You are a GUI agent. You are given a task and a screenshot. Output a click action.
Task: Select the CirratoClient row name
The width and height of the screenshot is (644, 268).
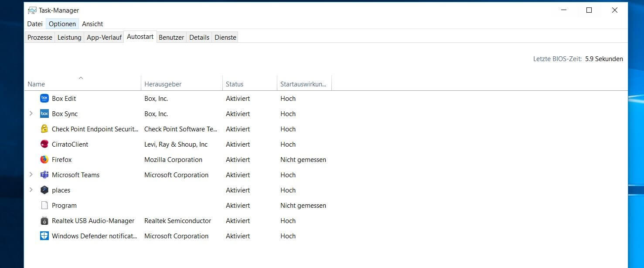[70, 144]
